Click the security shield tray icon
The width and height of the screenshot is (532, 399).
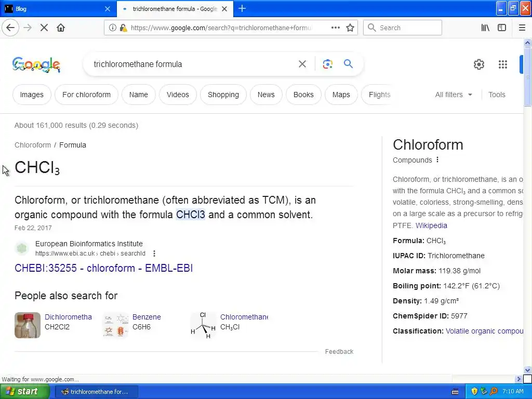(x=474, y=391)
